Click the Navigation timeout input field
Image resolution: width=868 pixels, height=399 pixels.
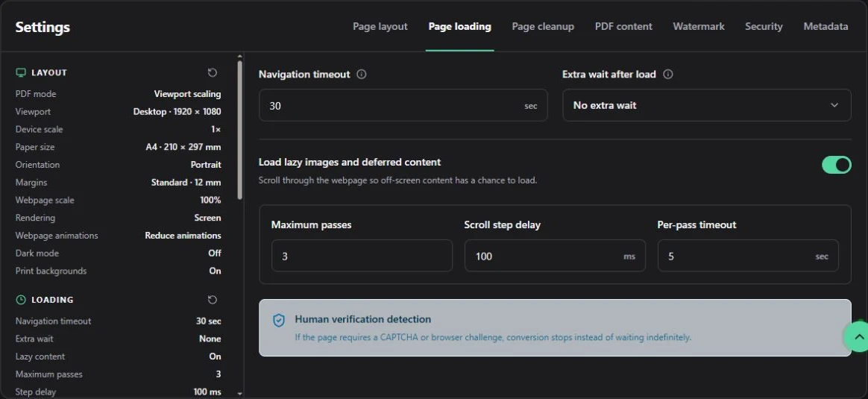coord(403,105)
